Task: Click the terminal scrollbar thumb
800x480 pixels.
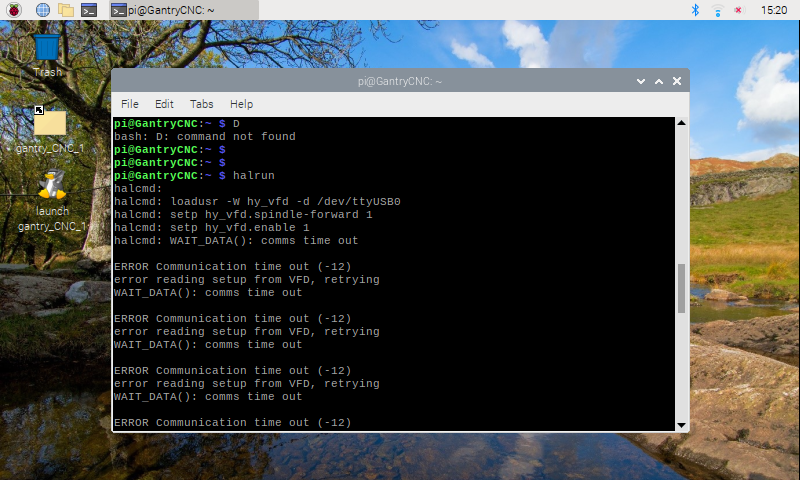Action: 681,288
